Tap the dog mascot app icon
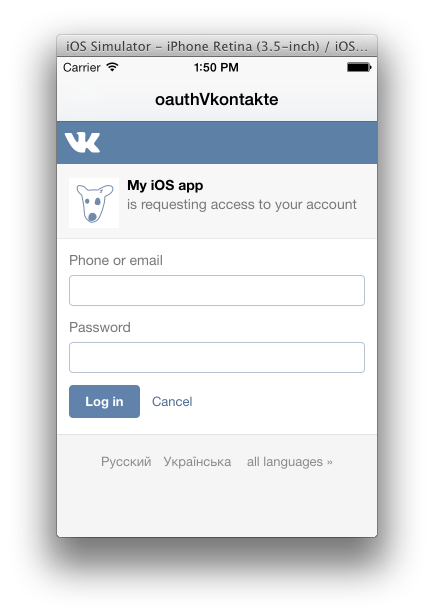The height and width of the screenshot is (616, 434). pyautogui.click(x=94, y=203)
